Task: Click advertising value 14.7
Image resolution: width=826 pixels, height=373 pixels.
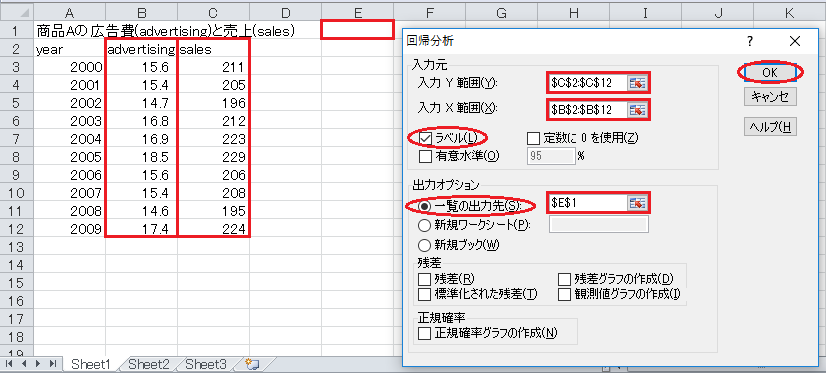Action: click(x=141, y=103)
